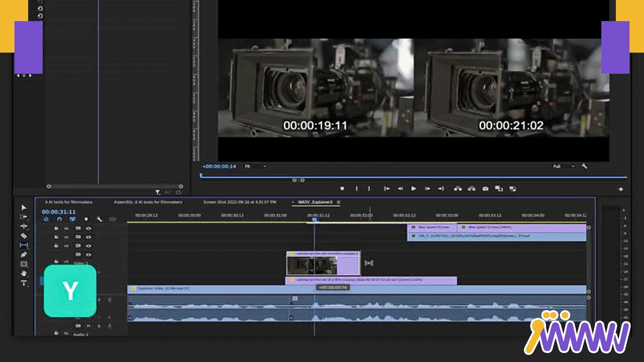Solo bottom audio track S button
The width and height of the screenshot is (644, 362).
[x=99, y=326]
